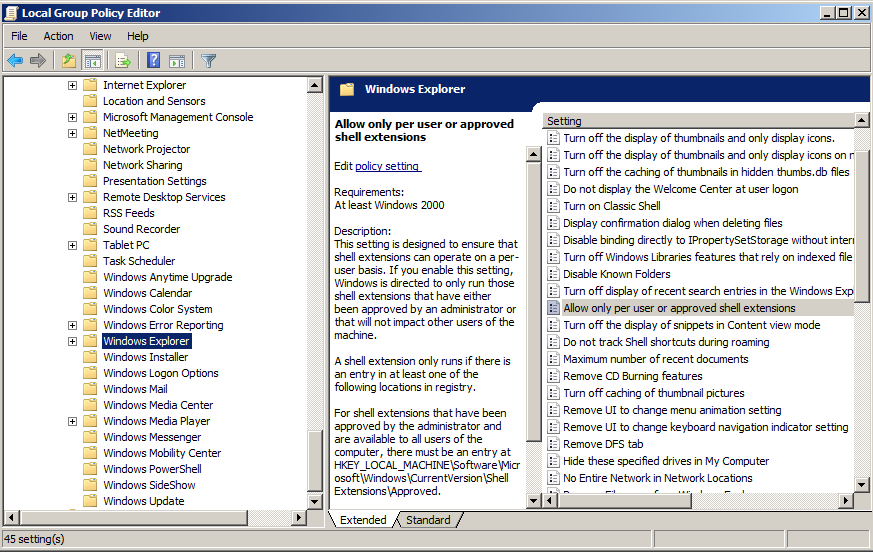Expand the Windows Explorer tree node
Image resolution: width=873 pixels, height=552 pixels.
(x=72, y=341)
